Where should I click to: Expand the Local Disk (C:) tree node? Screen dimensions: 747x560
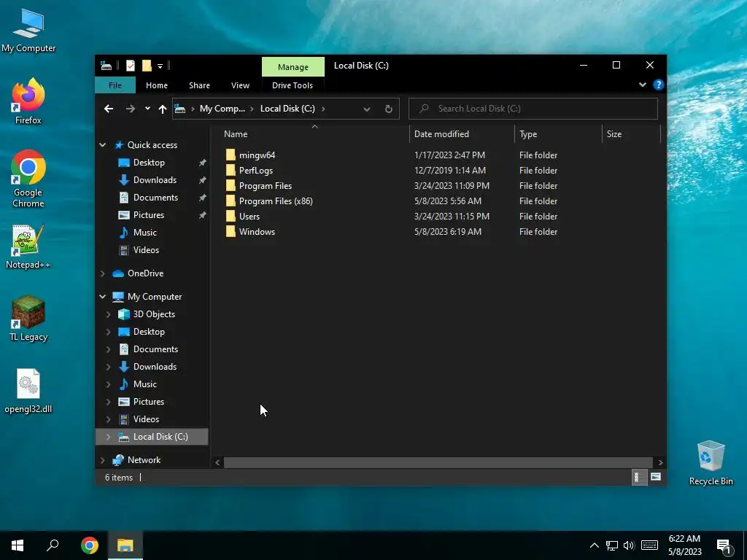pos(108,437)
